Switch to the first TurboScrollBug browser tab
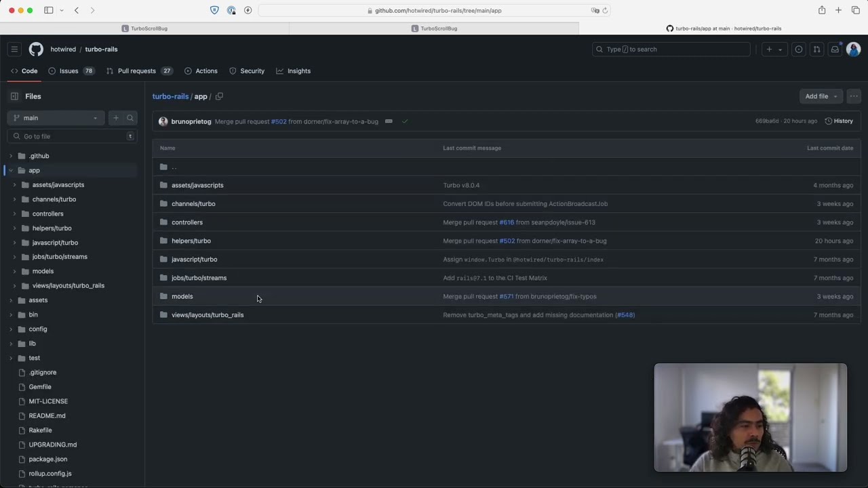 [144, 28]
